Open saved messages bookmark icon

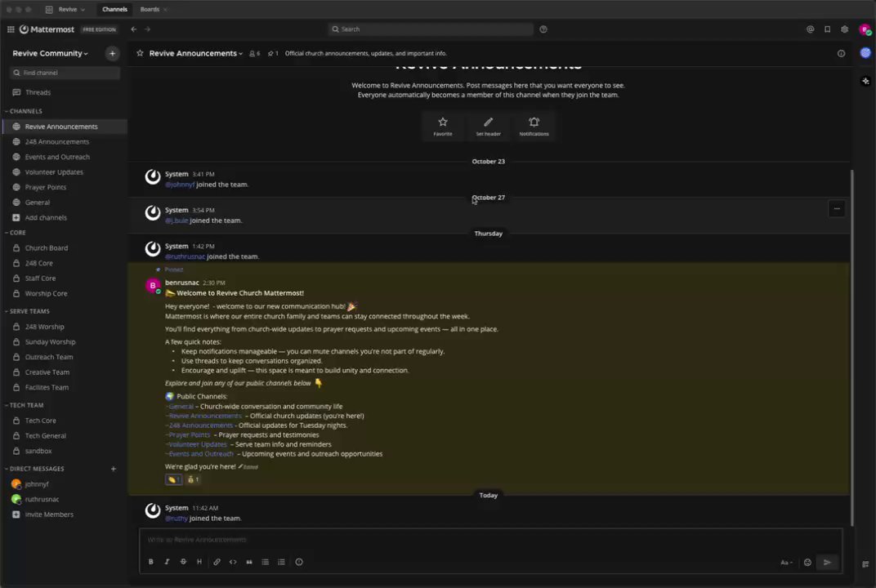point(828,29)
